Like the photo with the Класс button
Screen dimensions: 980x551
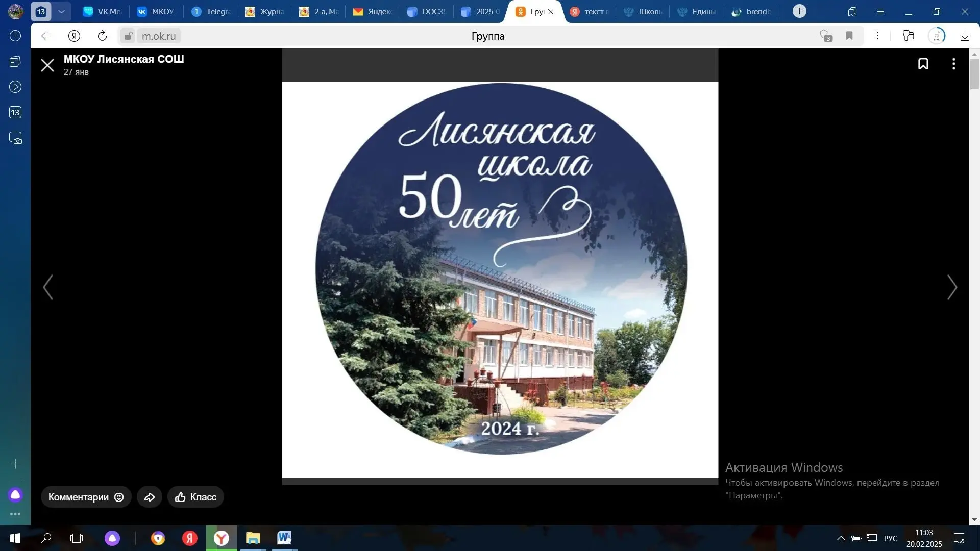click(195, 497)
